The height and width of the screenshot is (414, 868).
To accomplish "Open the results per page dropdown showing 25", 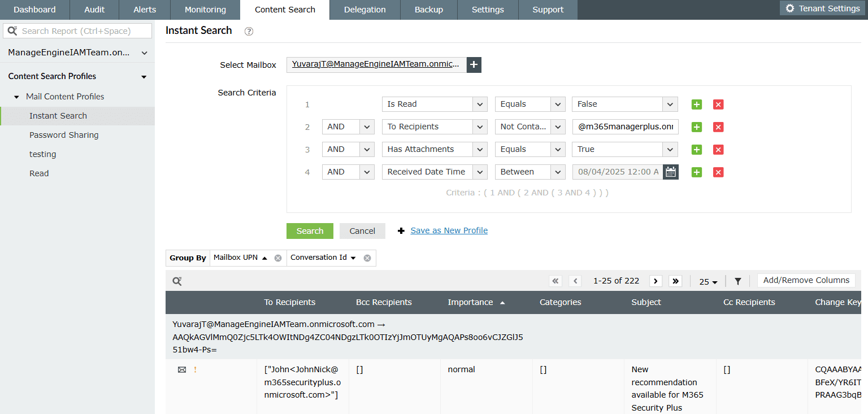I will pyautogui.click(x=708, y=281).
